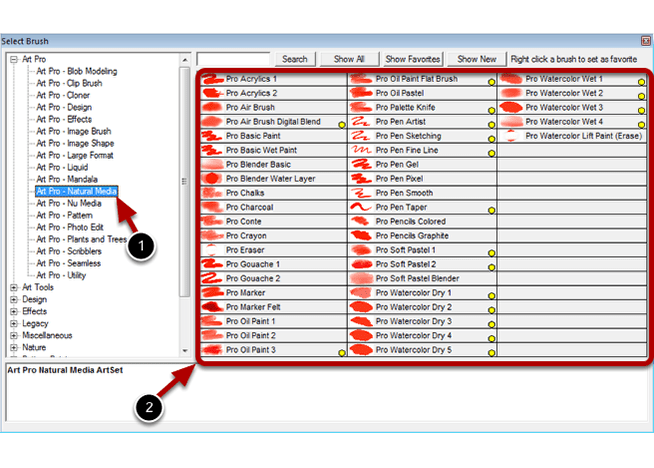Image resolution: width=654 pixels, height=468 pixels.
Task: Pick the Pro Pen Fine Line squiggle icon
Action: (361, 150)
